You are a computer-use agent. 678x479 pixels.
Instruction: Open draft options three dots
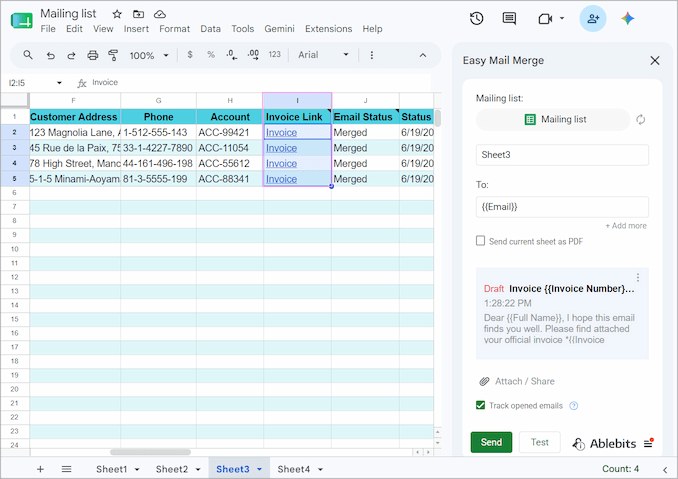(638, 278)
